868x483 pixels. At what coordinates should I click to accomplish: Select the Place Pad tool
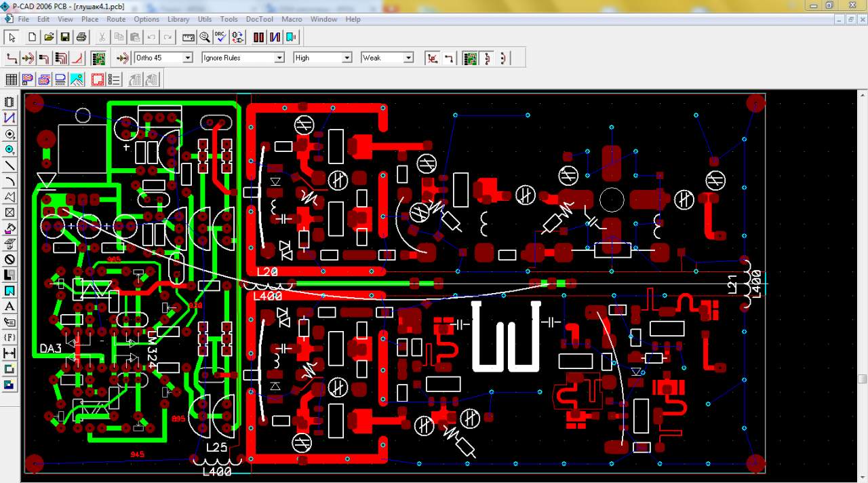(x=9, y=134)
